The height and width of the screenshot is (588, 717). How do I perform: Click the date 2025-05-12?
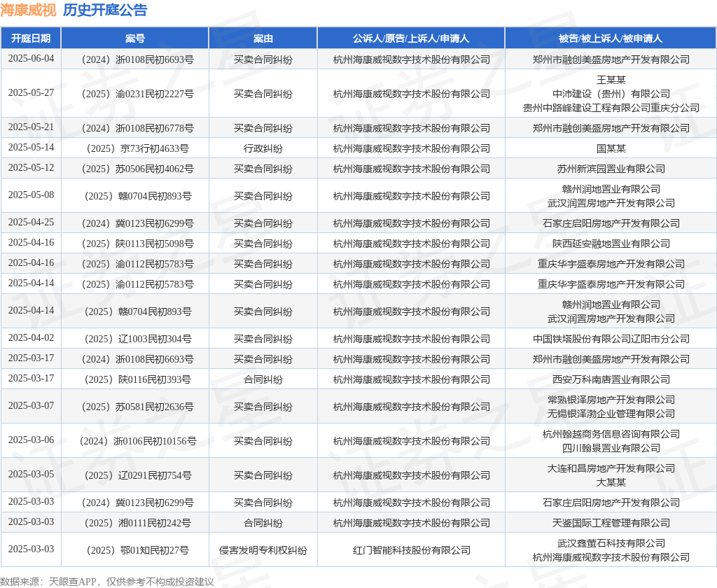[31, 168]
